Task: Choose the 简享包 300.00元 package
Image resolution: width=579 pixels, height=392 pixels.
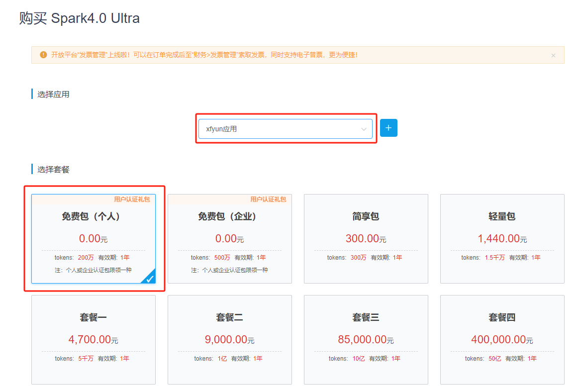Action: click(366, 239)
